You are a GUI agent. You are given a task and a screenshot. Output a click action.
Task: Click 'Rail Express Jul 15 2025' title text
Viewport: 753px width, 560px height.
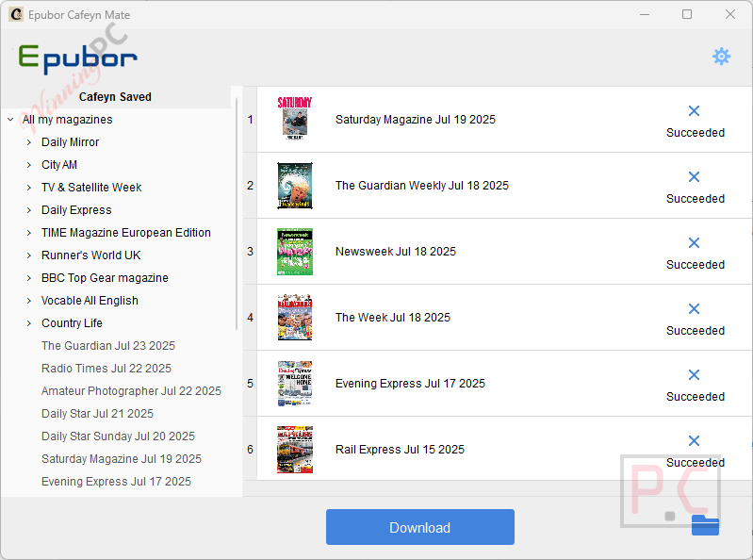click(x=400, y=450)
